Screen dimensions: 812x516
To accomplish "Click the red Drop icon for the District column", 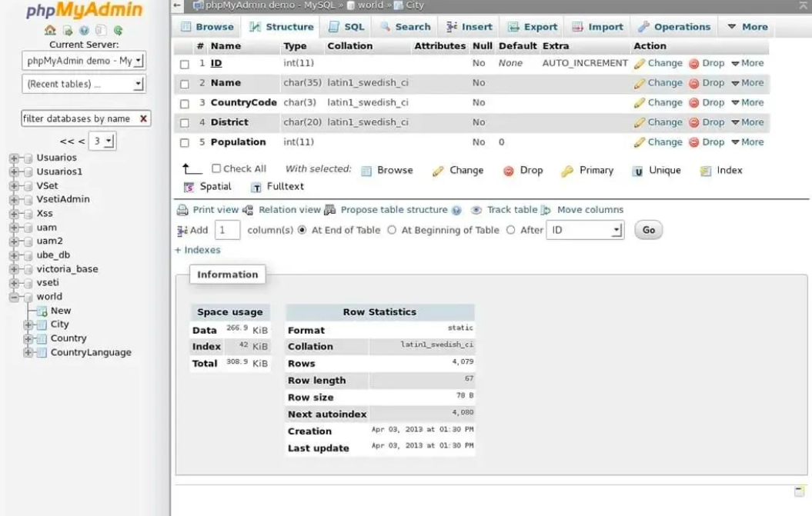I will click(x=694, y=123).
